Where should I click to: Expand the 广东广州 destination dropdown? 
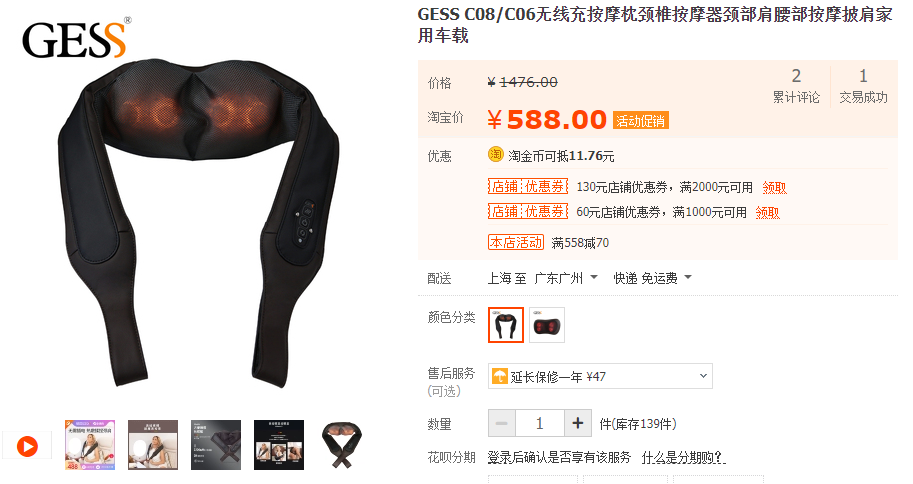tap(566, 278)
